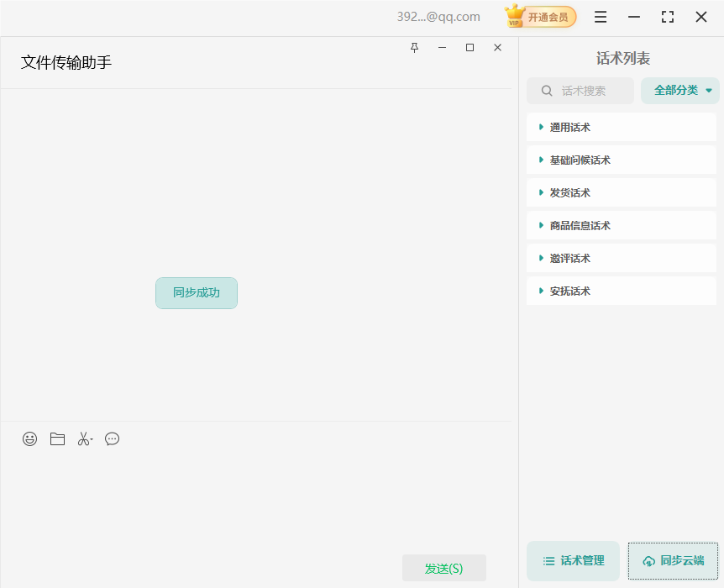Screen dimensions: 724x588
Task: Click the VIP crown icon to 开通会员
Action: (514, 16)
